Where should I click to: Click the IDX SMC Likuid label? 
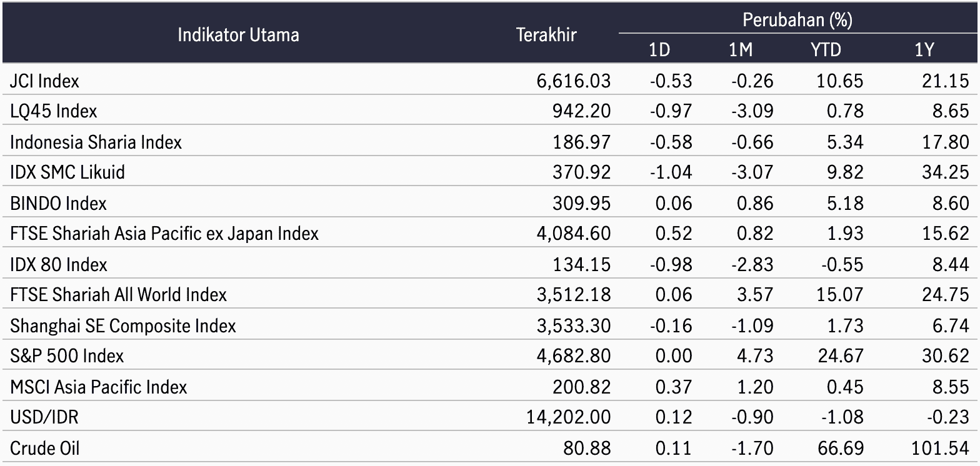click(67, 172)
